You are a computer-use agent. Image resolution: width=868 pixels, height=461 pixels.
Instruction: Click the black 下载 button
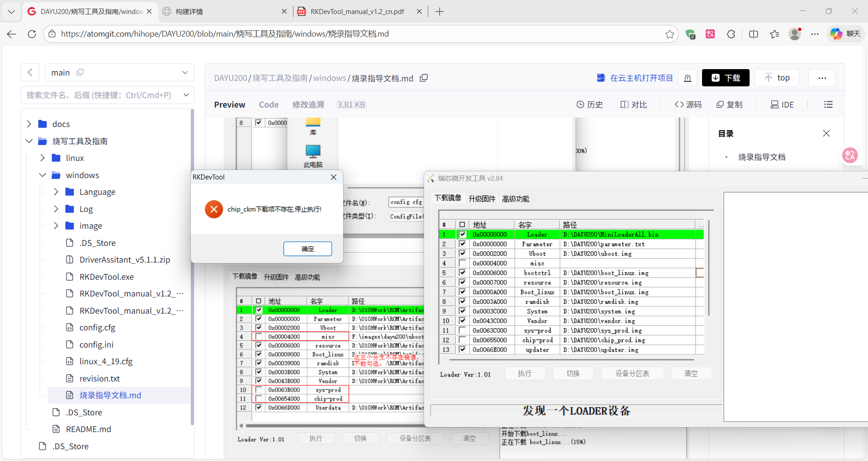726,78
